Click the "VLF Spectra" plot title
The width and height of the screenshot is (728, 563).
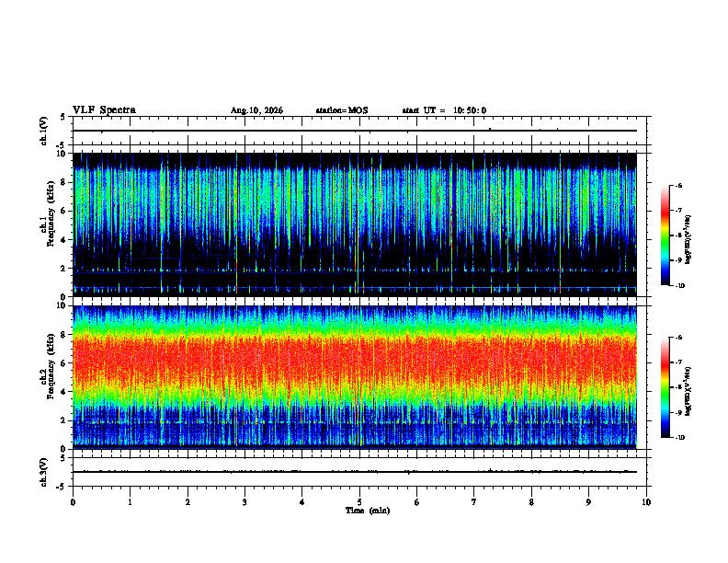pyautogui.click(x=104, y=110)
